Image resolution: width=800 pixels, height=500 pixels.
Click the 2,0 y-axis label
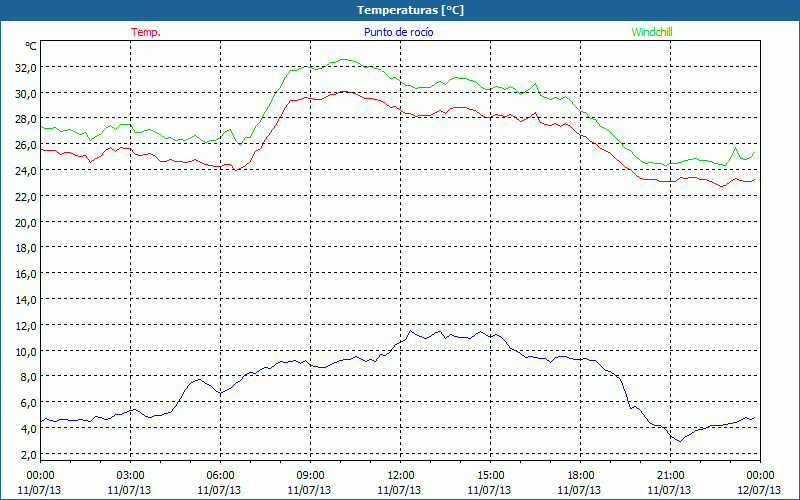click(29, 455)
